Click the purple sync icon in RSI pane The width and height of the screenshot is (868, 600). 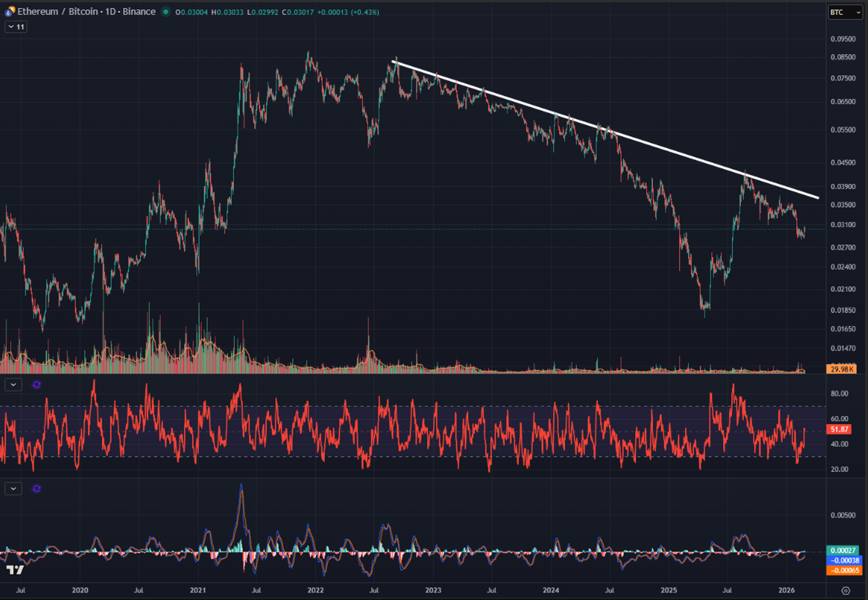(36, 385)
